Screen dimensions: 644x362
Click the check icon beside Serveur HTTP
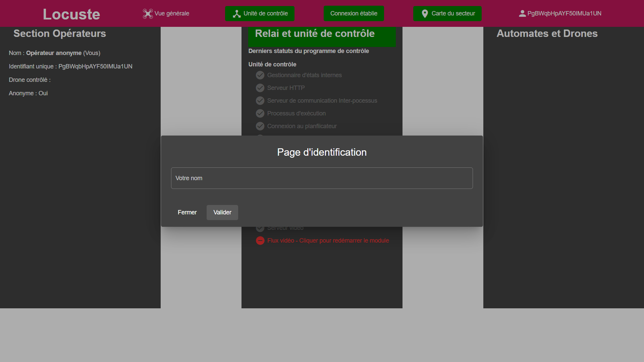(x=260, y=88)
